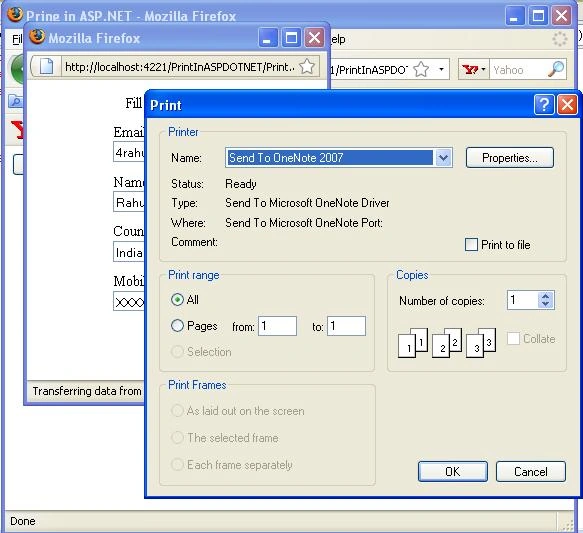
Task: Open the Yahoo search engine selector arrow
Action: [x=483, y=69]
